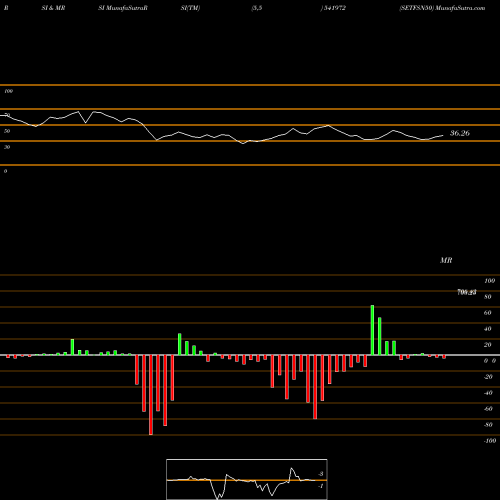Click the -40 label on MR scale

click(x=488, y=393)
